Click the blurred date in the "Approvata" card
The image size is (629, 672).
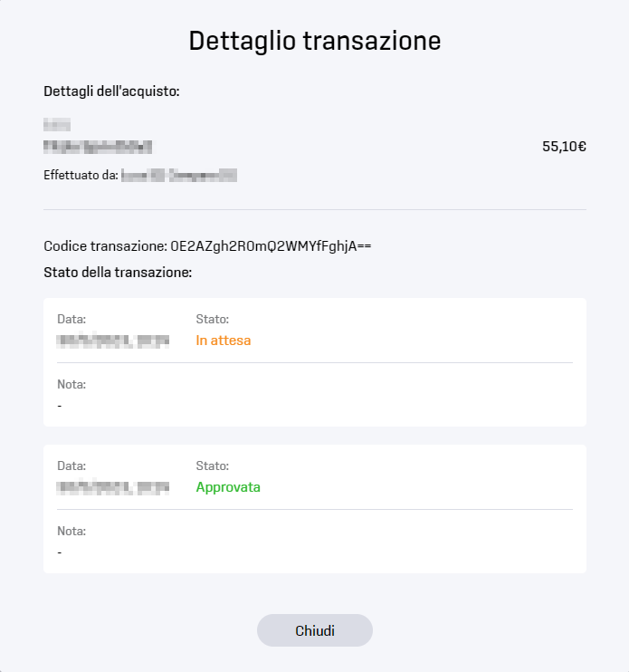click(113, 488)
